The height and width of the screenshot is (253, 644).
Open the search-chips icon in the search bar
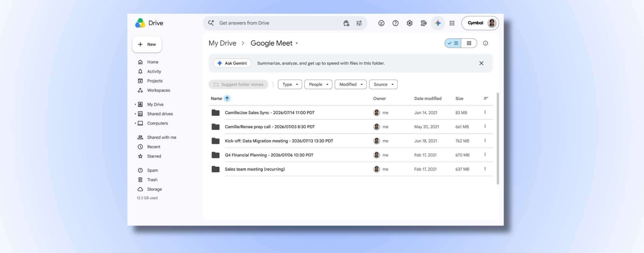(346, 23)
